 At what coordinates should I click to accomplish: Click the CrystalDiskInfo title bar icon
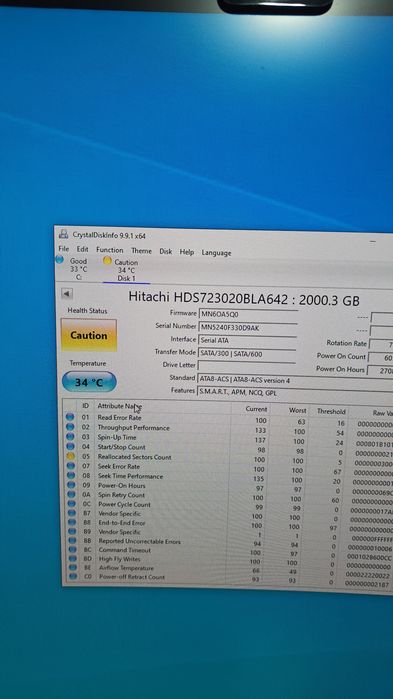click(x=64, y=234)
